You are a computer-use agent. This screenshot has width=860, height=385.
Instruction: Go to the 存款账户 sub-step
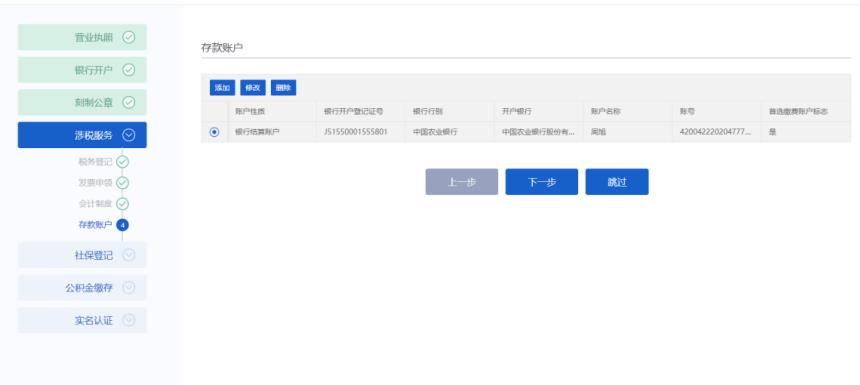(x=95, y=225)
